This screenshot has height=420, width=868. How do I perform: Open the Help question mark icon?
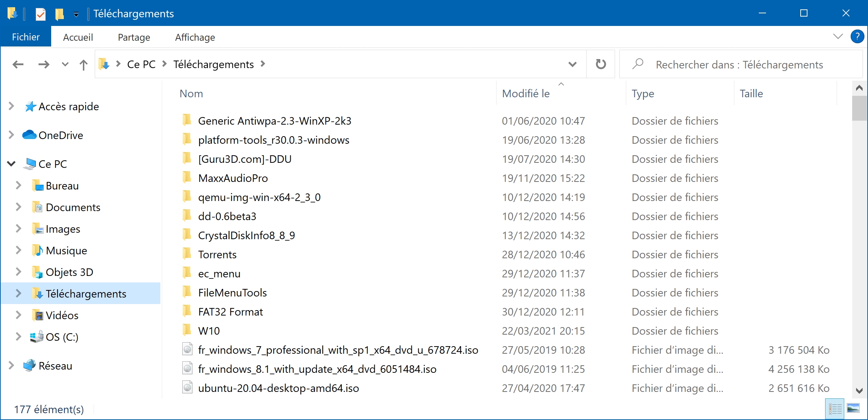857,36
